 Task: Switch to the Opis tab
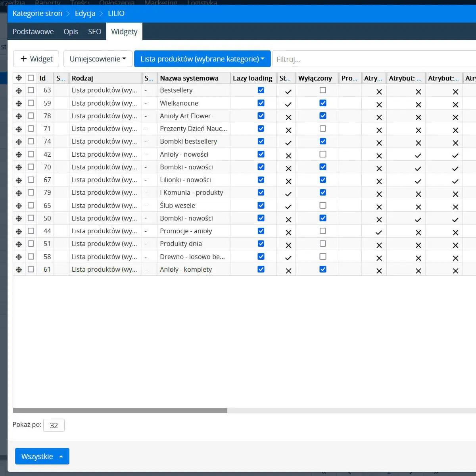pyautogui.click(x=71, y=31)
